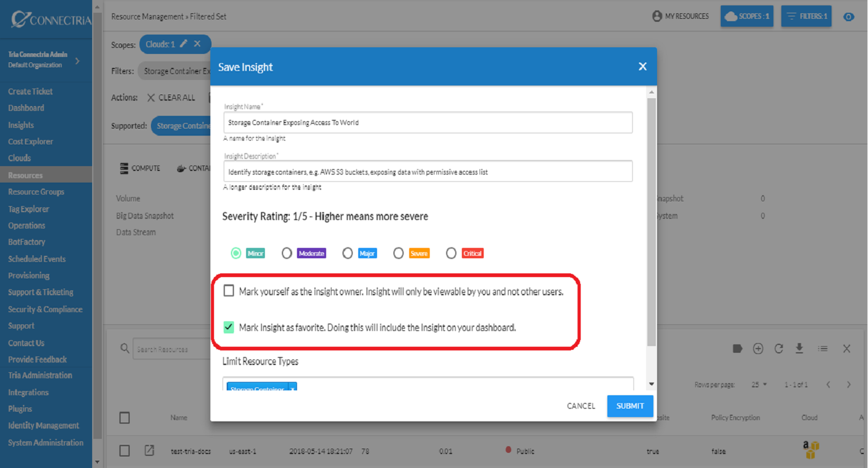This screenshot has height=468, width=868.
Task: Click the dialog scrollbar down arrow
Action: [652, 384]
